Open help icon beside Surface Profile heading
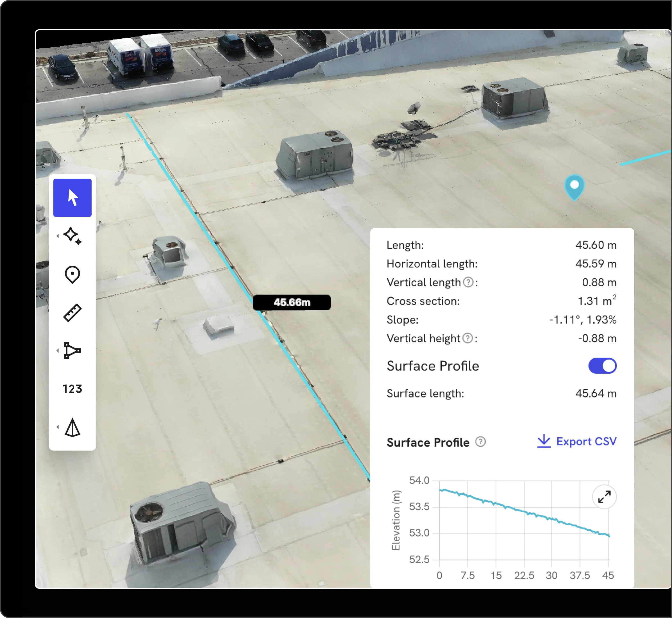This screenshot has height=618, width=672. [x=480, y=442]
